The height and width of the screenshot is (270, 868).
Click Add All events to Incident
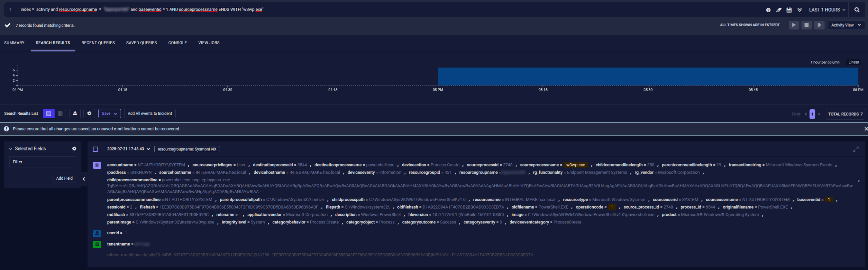click(x=150, y=113)
